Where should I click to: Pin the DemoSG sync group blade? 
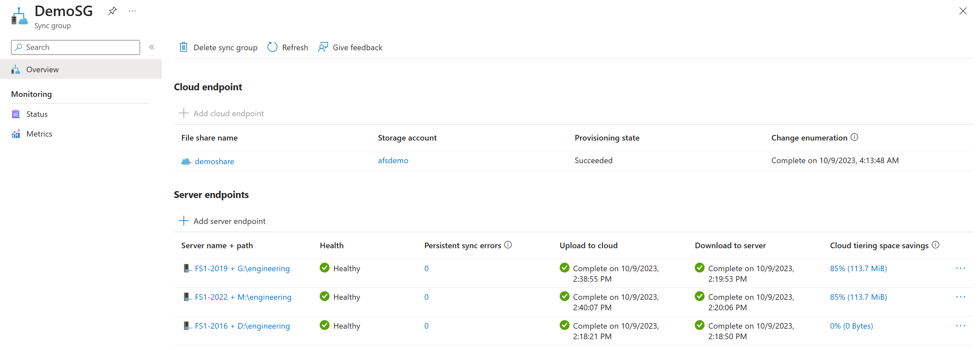click(x=112, y=11)
